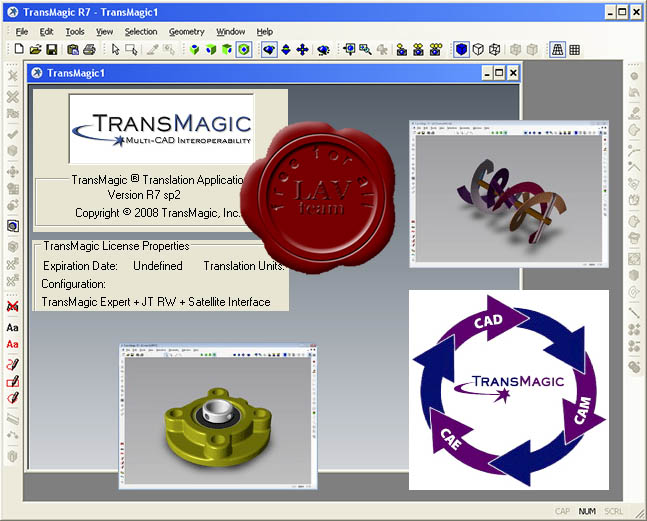647x521 pixels.
Task: Activate the zoom up-down arrows tool
Action: pos(286,50)
